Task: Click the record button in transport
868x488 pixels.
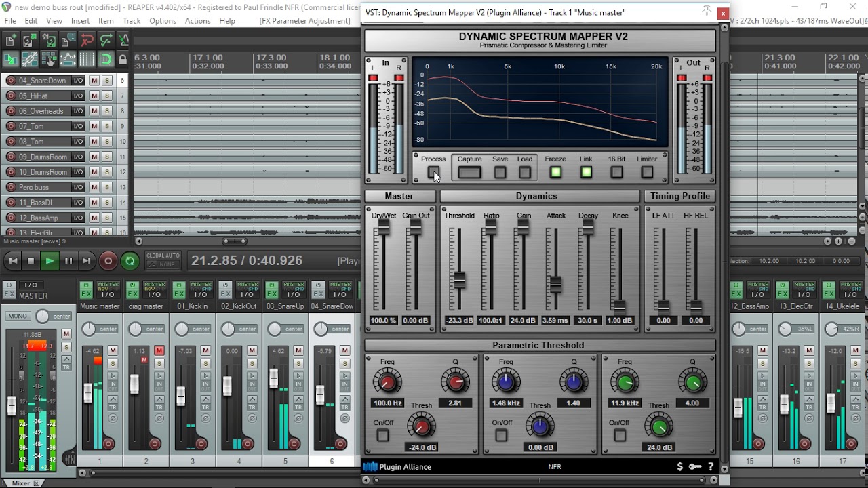Action: [x=108, y=261]
